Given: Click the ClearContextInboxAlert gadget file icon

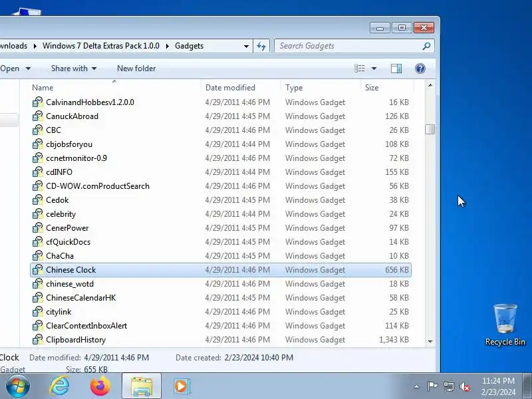Looking at the screenshot, I should click(x=38, y=326).
